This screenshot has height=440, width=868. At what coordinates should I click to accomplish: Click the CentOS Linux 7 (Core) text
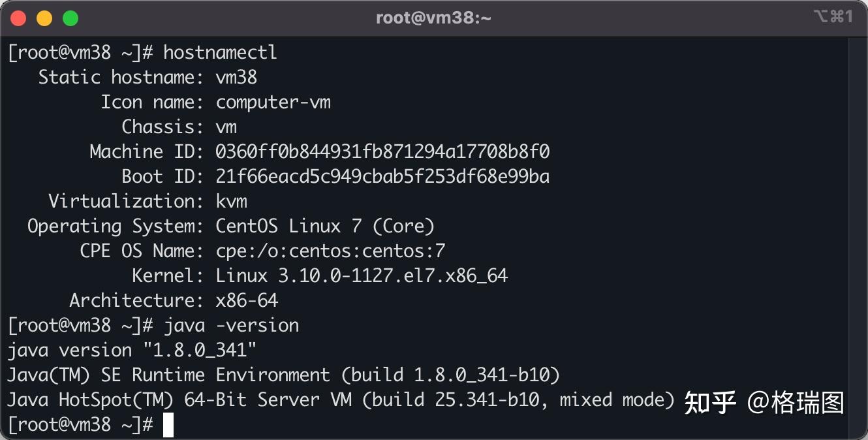pos(325,226)
